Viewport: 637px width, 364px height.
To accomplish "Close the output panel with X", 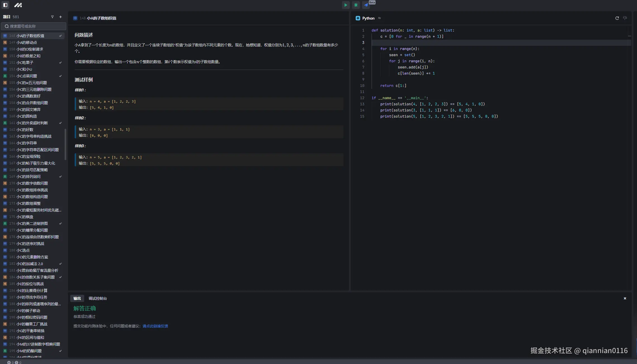I will tap(625, 298).
